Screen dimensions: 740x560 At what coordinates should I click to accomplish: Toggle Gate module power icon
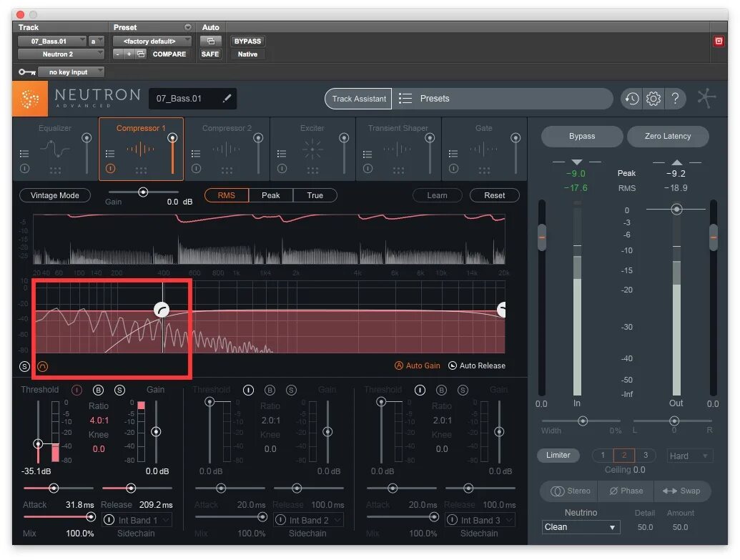pos(453,168)
